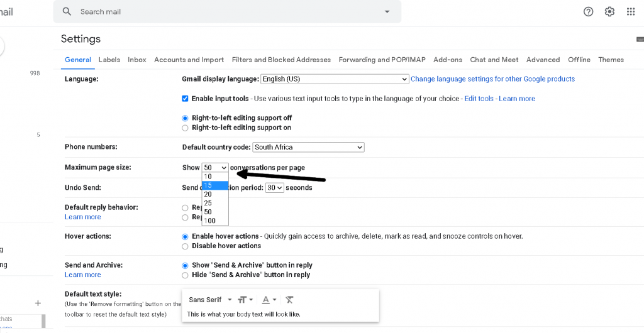
Task: Open the Google apps grid
Action: coord(631,12)
